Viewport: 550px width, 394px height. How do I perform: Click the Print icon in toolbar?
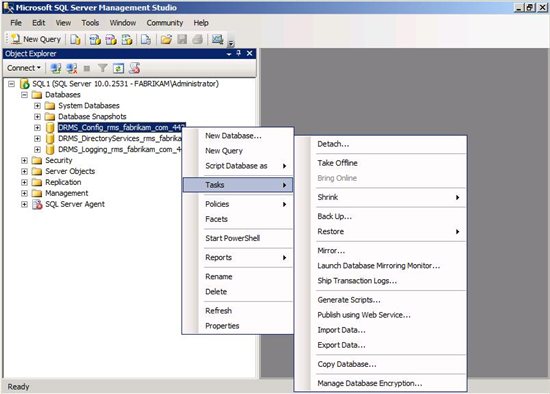197,39
